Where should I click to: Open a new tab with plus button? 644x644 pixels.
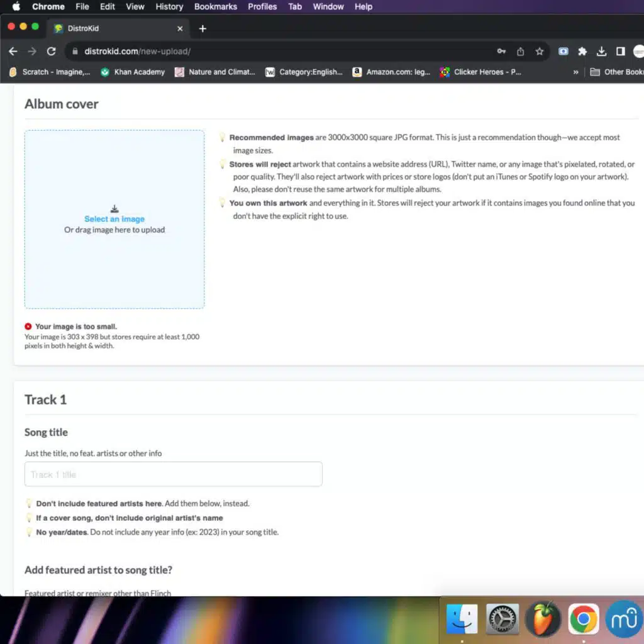(203, 29)
